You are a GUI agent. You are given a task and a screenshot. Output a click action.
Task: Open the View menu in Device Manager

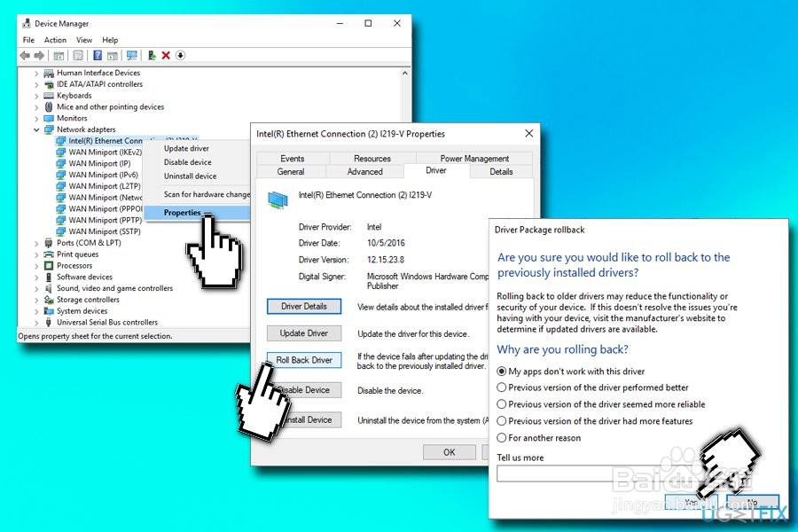tap(84, 40)
